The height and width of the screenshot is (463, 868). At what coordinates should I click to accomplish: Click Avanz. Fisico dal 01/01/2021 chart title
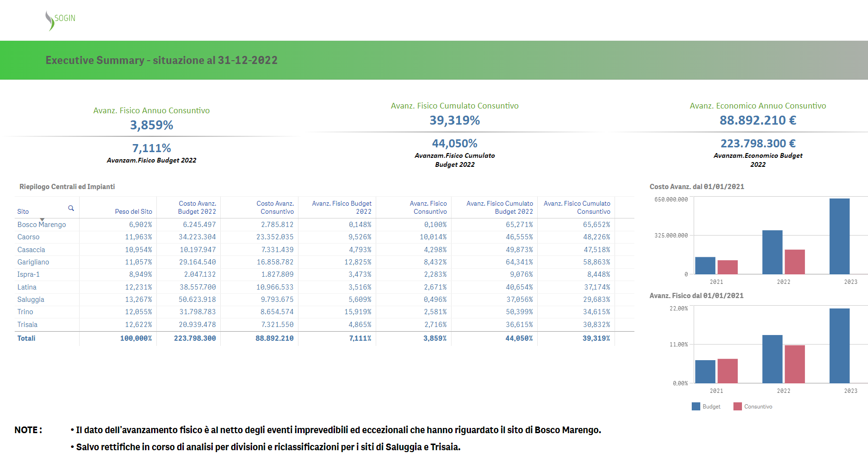click(696, 296)
